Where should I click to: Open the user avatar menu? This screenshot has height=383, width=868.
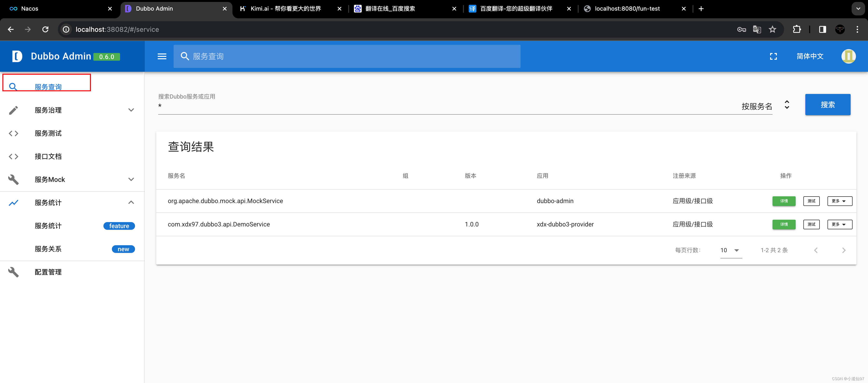tap(848, 56)
